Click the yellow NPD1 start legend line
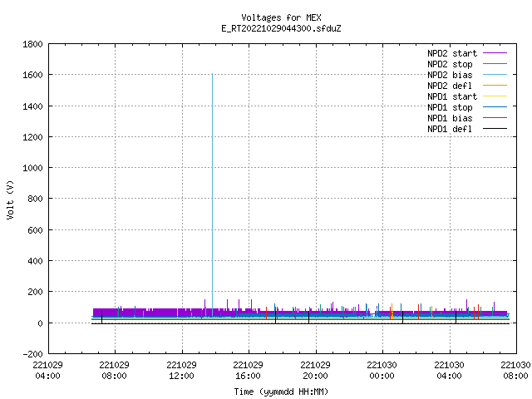This screenshot has height=399, width=532. pyautogui.click(x=495, y=96)
